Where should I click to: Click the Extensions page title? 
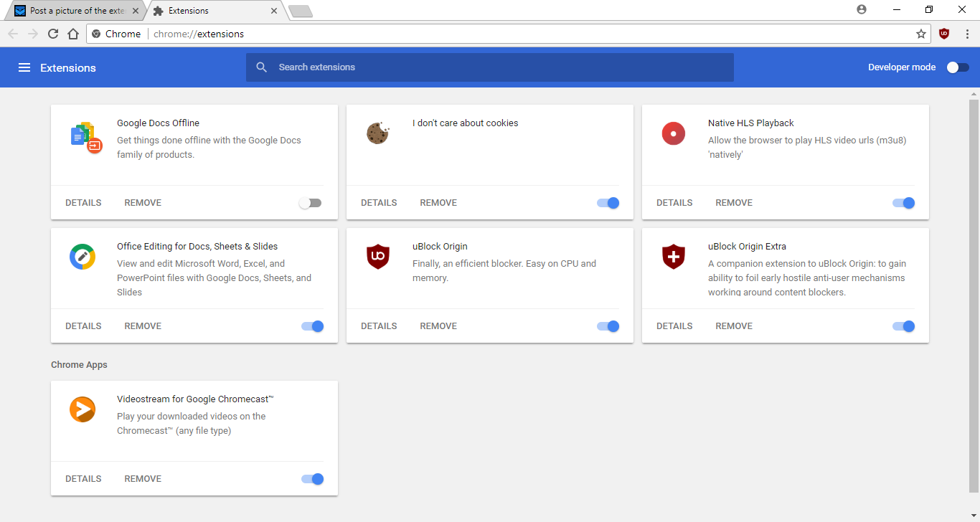68,68
